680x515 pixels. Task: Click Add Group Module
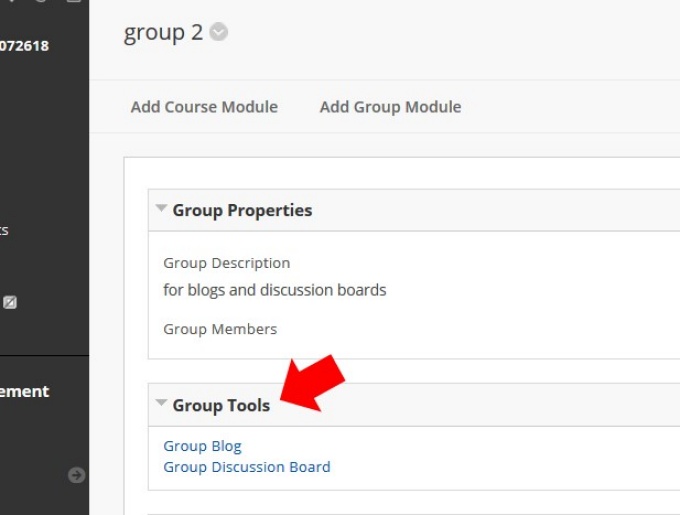[x=390, y=107]
